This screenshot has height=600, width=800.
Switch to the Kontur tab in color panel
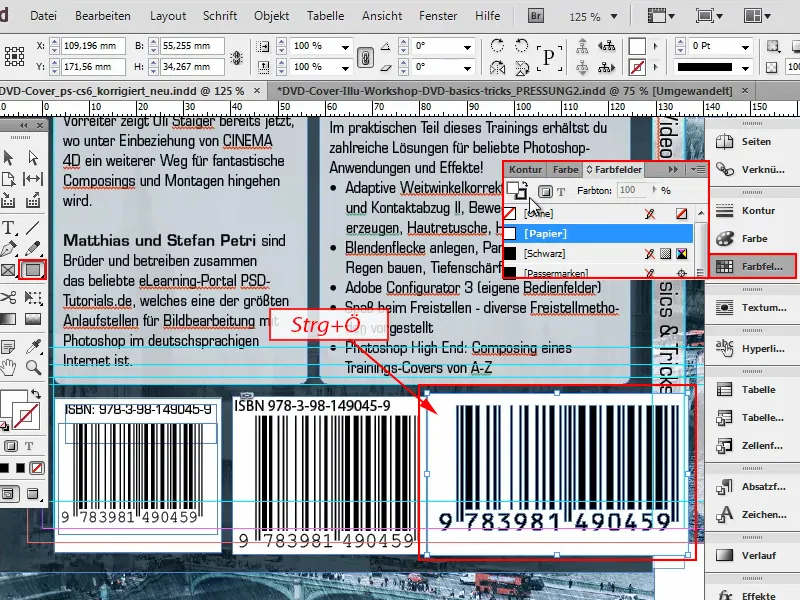525,169
